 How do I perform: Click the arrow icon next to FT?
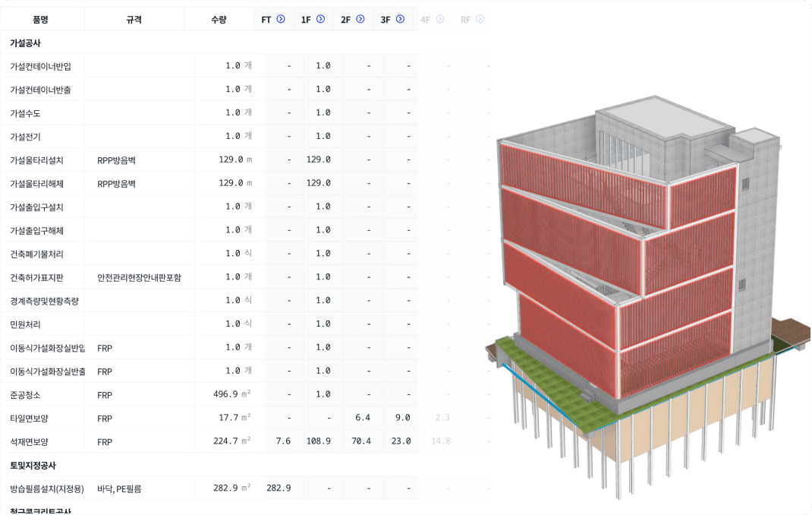281,20
